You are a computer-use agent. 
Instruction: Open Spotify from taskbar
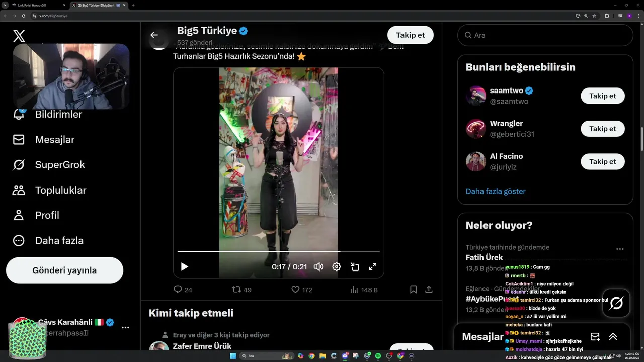pos(378,356)
